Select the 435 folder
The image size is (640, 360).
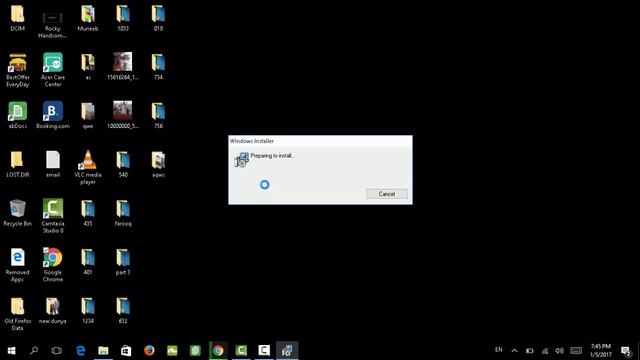click(88, 213)
